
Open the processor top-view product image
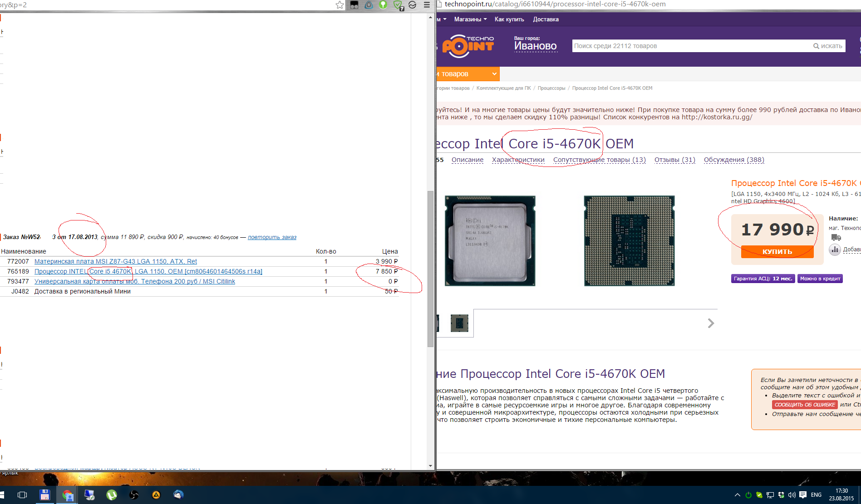pos(490,241)
